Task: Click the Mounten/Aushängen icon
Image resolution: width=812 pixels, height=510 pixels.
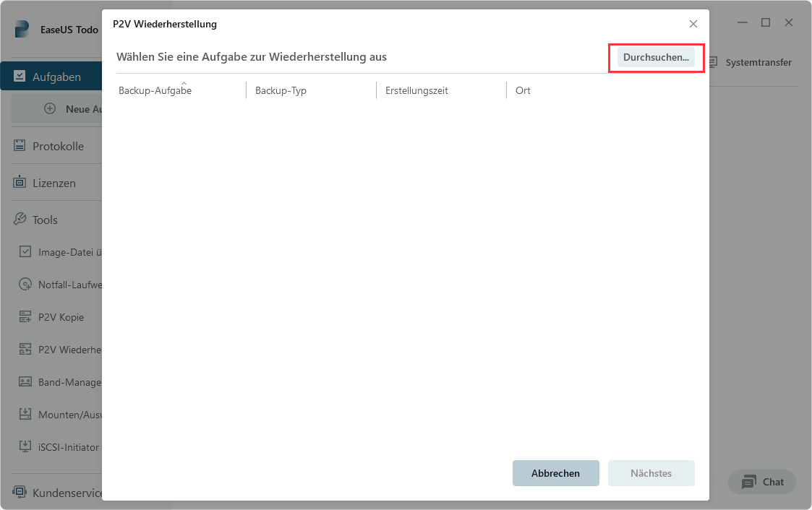Action: coord(25,415)
